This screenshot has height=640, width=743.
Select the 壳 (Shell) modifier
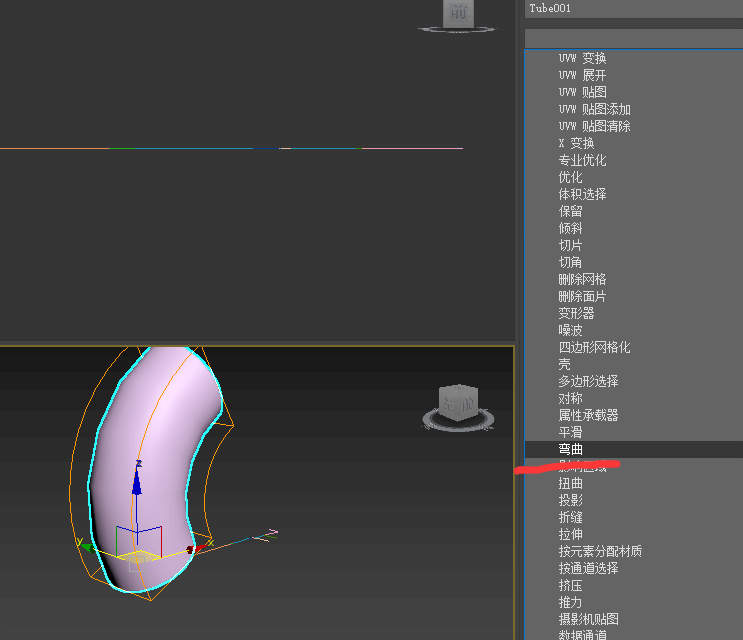click(x=565, y=364)
